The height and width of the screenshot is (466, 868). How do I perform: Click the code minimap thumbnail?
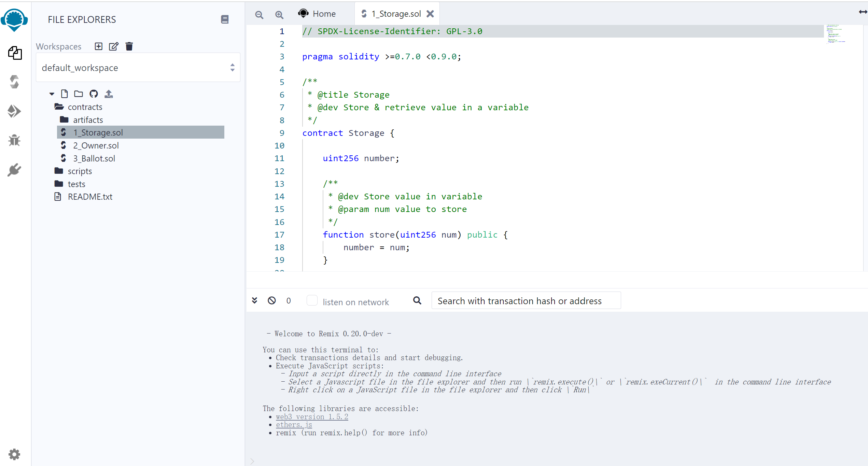coord(836,34)
